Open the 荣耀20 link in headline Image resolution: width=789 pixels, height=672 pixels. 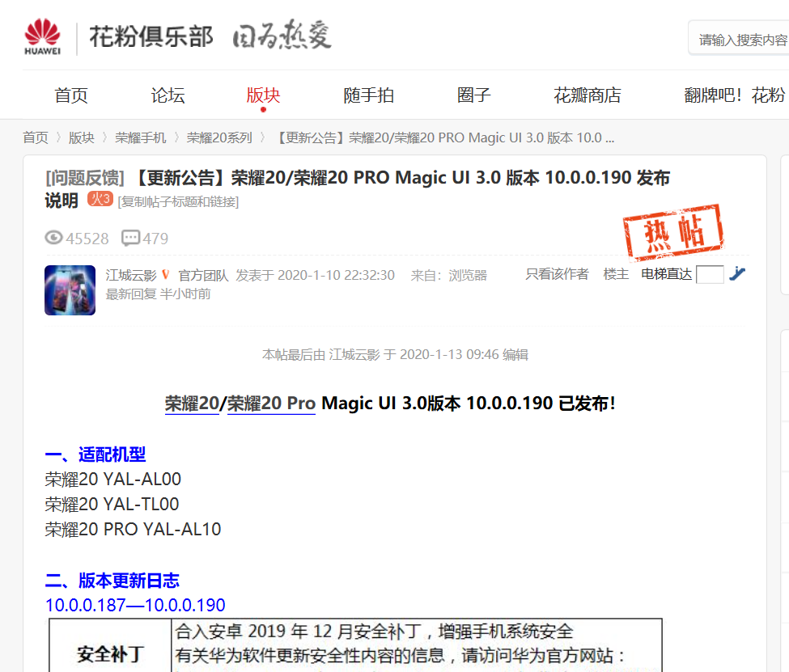pos(193,404)
